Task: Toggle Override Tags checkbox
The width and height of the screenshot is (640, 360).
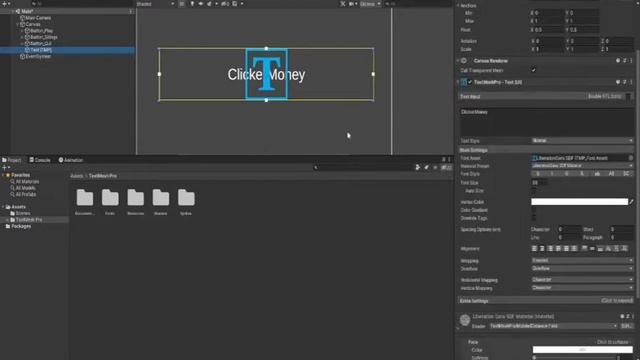Action: 533,218
